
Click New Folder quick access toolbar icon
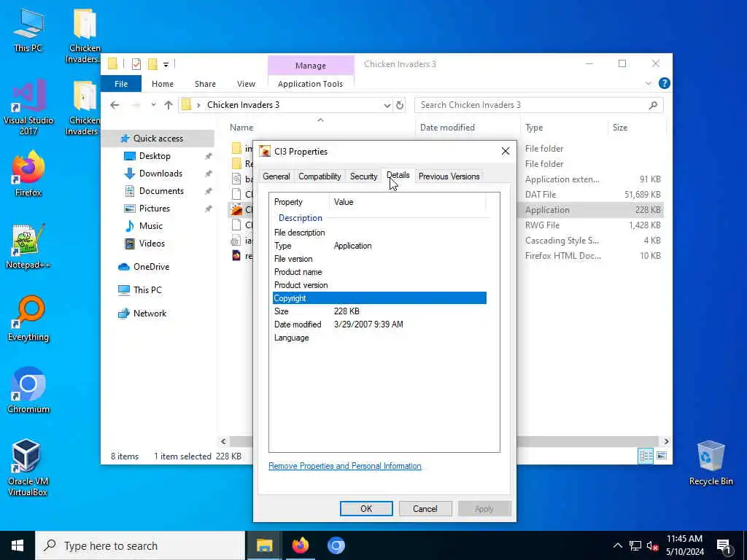coord(152,64)
